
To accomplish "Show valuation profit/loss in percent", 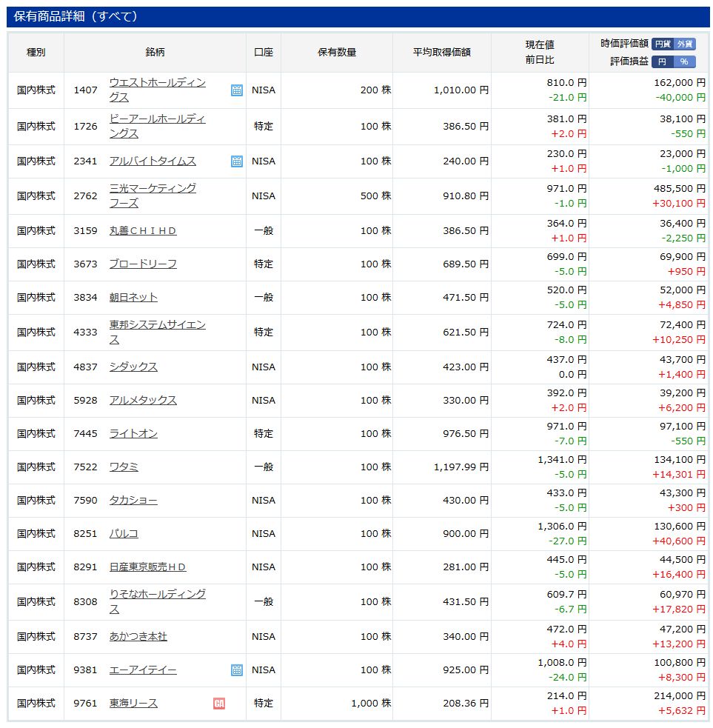I will [x=685, y=61].
